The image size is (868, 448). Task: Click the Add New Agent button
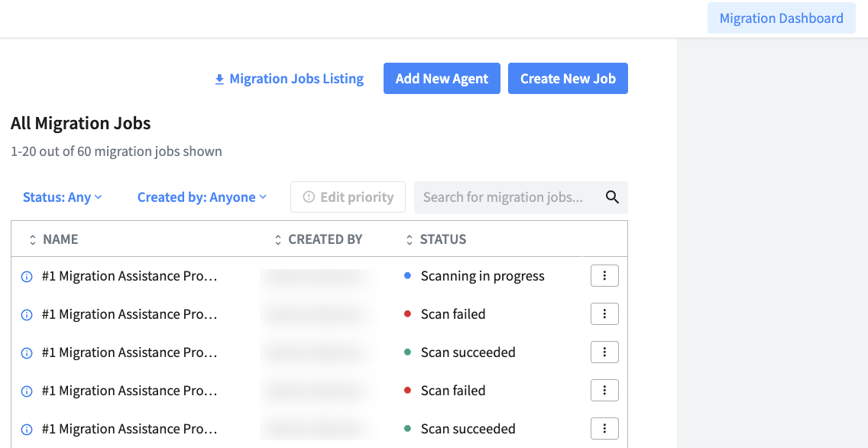tap(442, 78)
